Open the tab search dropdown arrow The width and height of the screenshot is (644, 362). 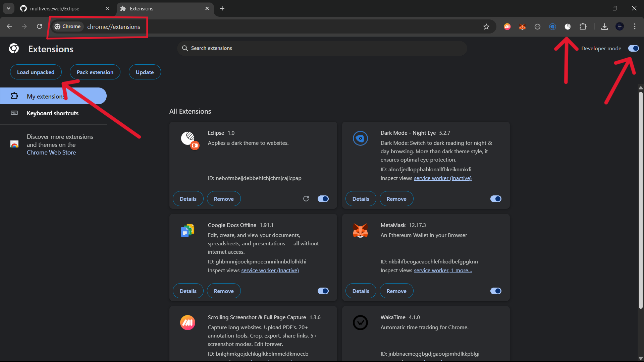tap(8, 8)
